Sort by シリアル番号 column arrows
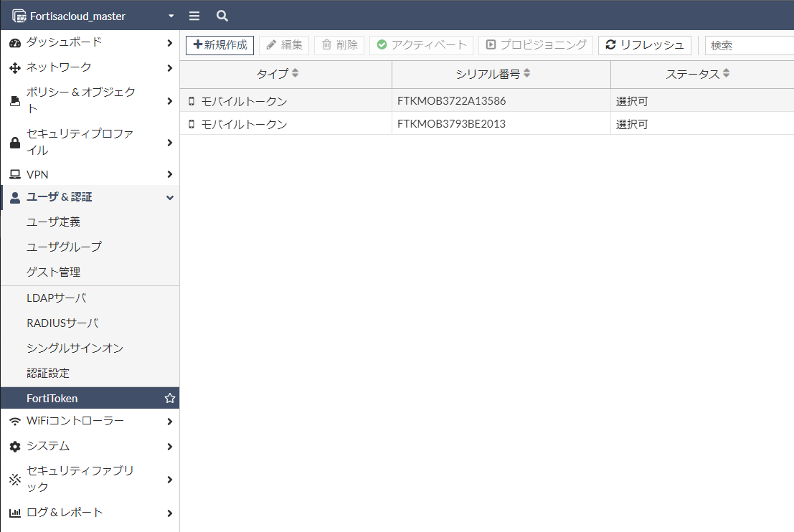This screenshot has height=532, width=794. (x=527, y=73)
